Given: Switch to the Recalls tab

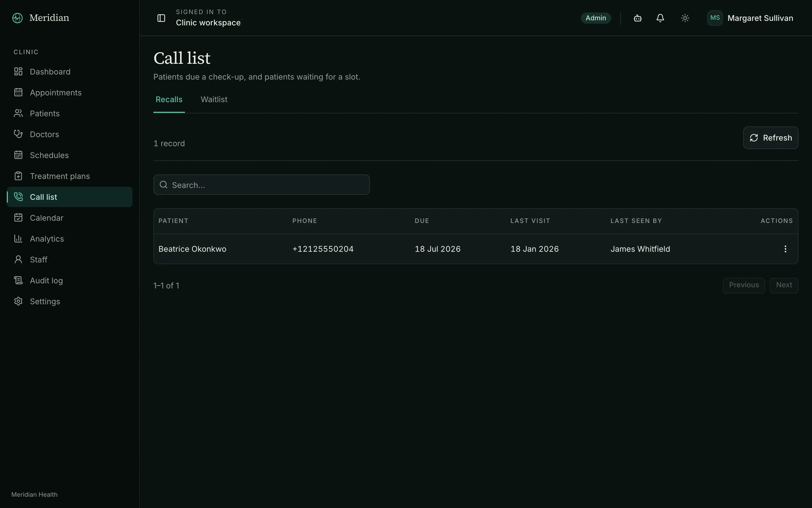Looking at the screenshot, I should tap(169, 99).
